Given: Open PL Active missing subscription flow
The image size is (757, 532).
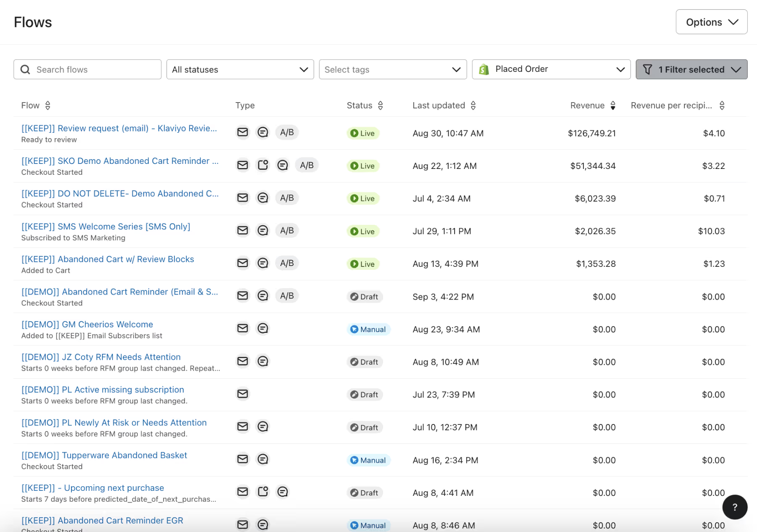Looking at the screenshot, I should pos(103,390).
